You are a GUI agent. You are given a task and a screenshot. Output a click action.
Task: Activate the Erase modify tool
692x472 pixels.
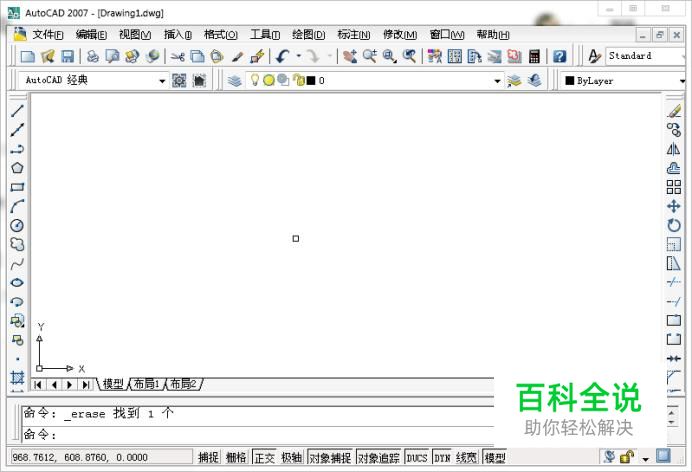(x=673, y=110)
